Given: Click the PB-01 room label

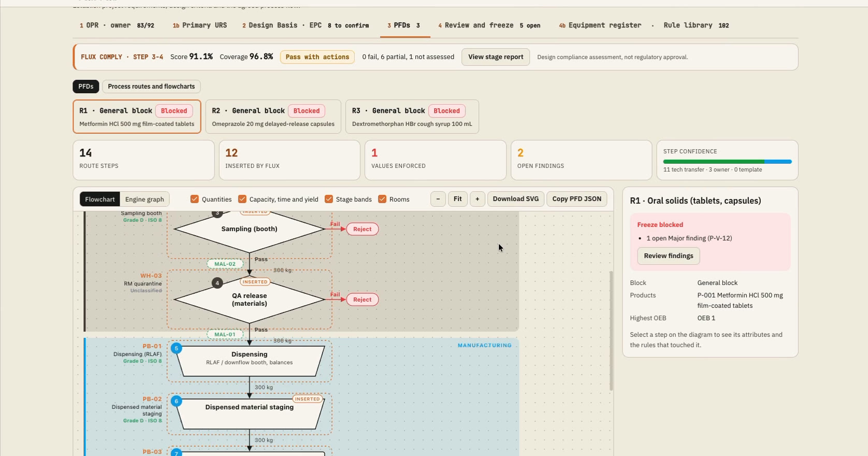Looking at the screenshot, I should pyautogui.click(x=152, y=346).
